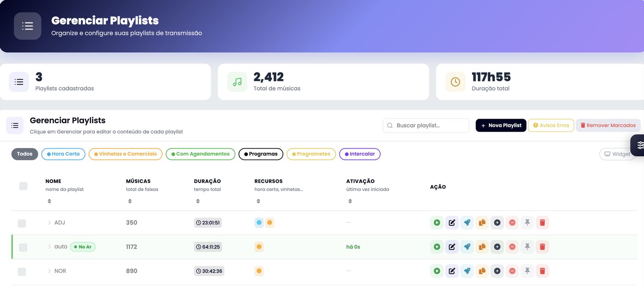This screenshot has height=287, width=644.
Task: Expand the ADJ playlist row
Action: [49, 223]
